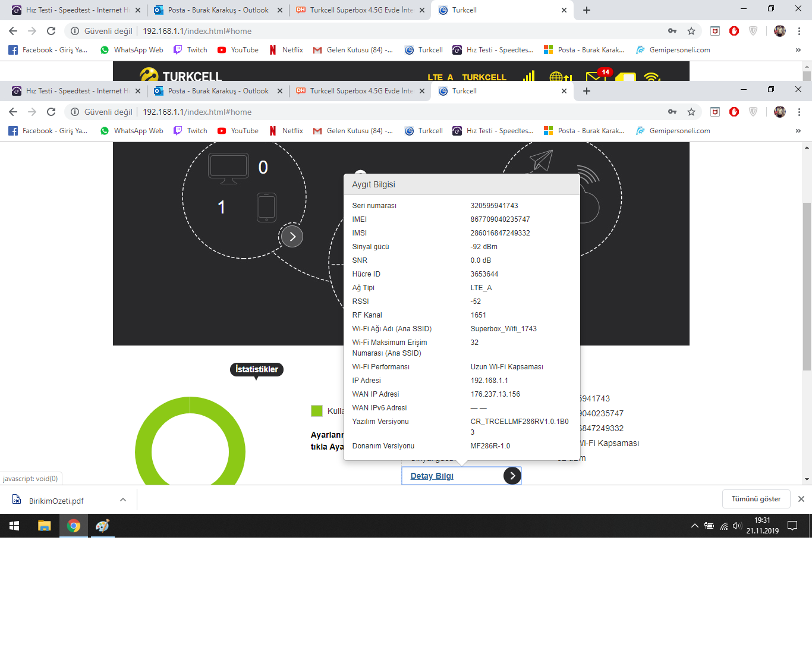Viewport: 812px width, 672px height.
Task: Click the SIM card icon in Turkcell header
Action: (x=626, y=77)
